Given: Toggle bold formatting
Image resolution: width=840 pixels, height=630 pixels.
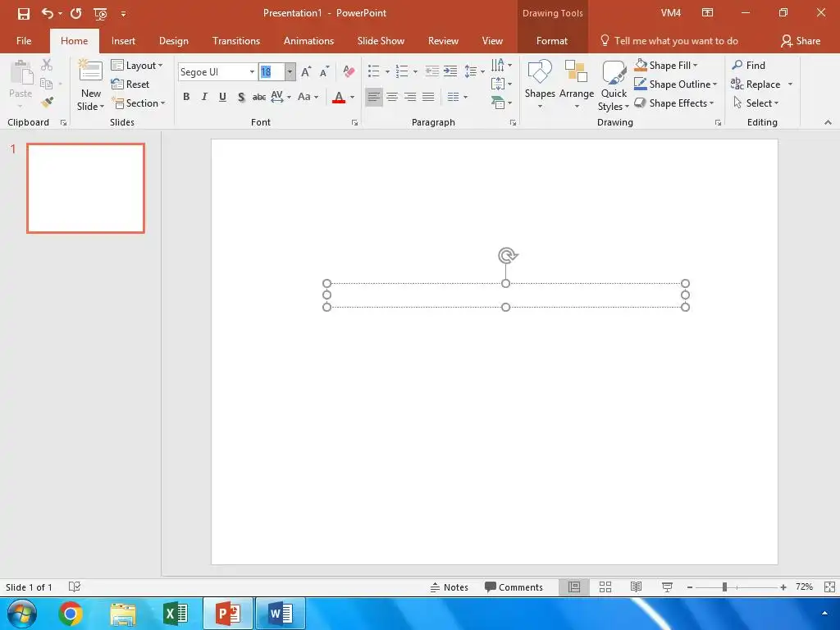Looking at the screenshot, I should [186, 97].
